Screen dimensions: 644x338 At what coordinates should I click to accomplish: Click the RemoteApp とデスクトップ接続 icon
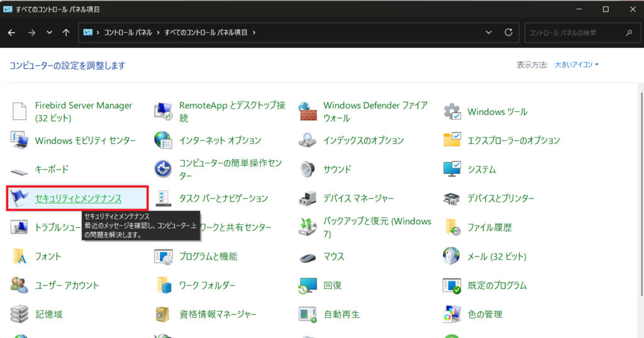[x=163, y=111]
